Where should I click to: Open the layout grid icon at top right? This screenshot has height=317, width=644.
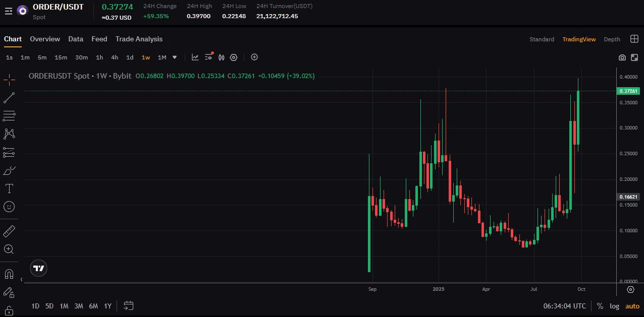634,39
